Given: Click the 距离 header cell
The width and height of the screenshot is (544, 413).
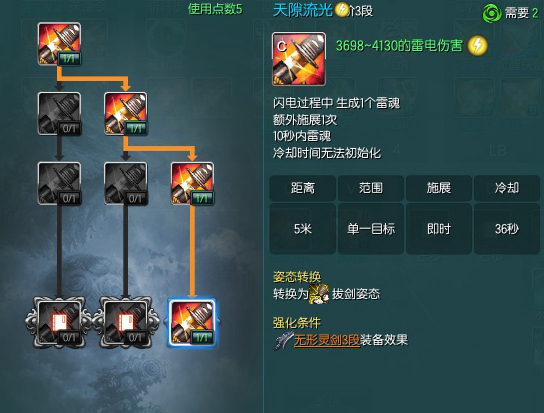Looking at the screenshot, I should (x=303, y=188).
